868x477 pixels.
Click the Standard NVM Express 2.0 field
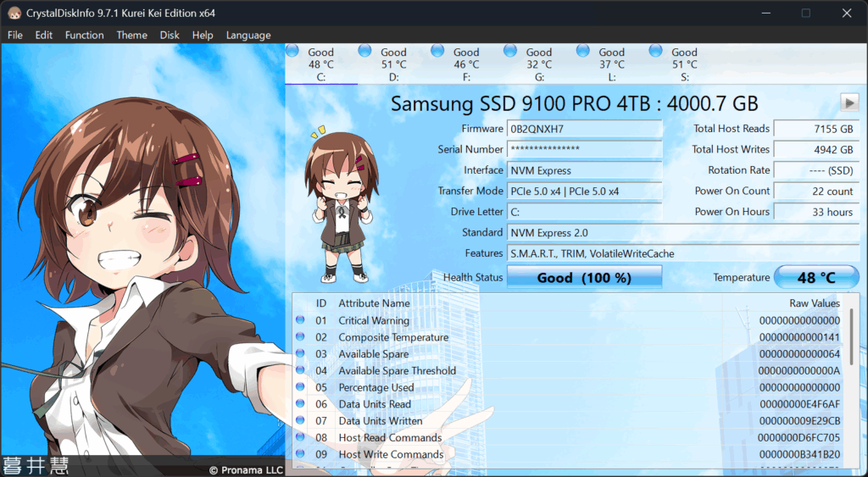click(683, 232)
